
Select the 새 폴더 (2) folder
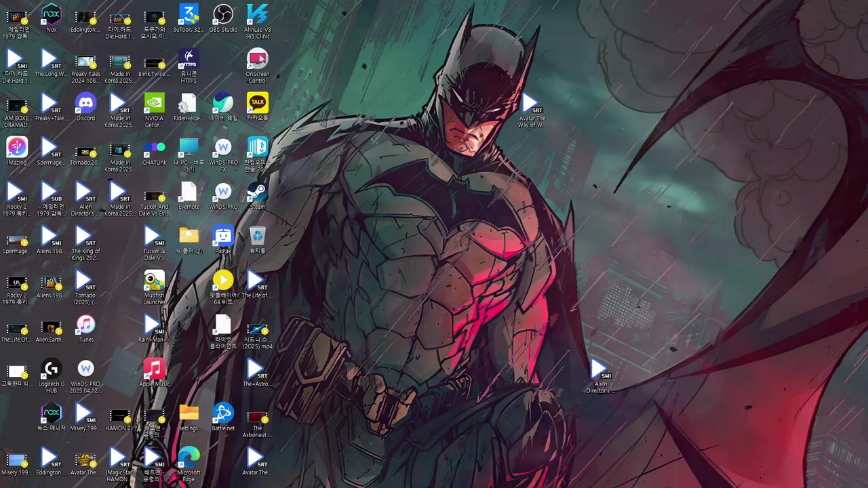coord(189,240)
